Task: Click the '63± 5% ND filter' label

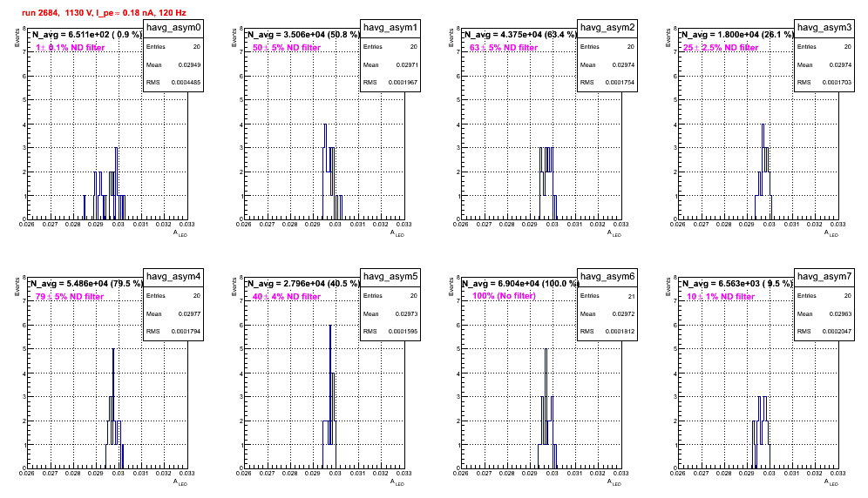Action: [504, 48]
